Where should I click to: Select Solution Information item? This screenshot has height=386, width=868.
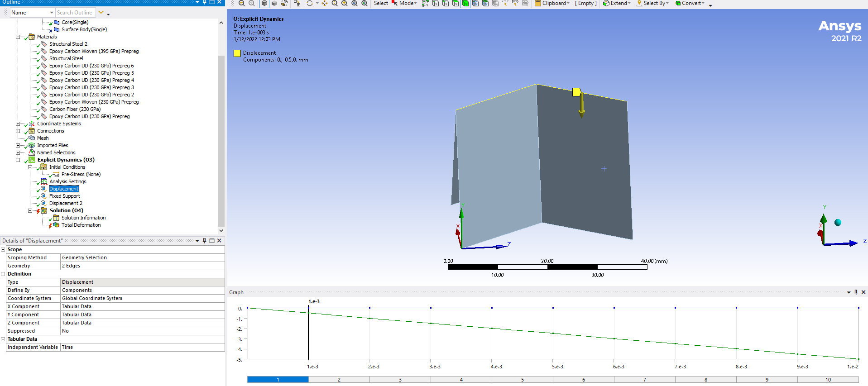84,218
